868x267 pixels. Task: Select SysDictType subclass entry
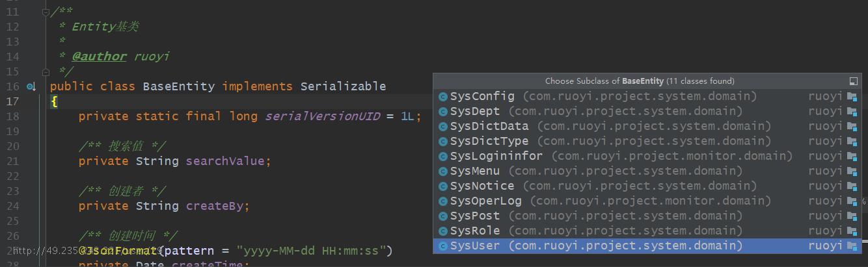[x=647, y=142]
